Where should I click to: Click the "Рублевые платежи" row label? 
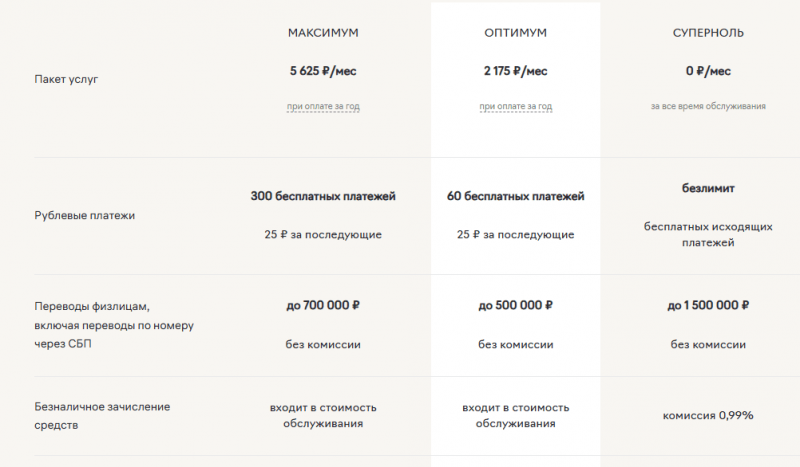(85, 215)
